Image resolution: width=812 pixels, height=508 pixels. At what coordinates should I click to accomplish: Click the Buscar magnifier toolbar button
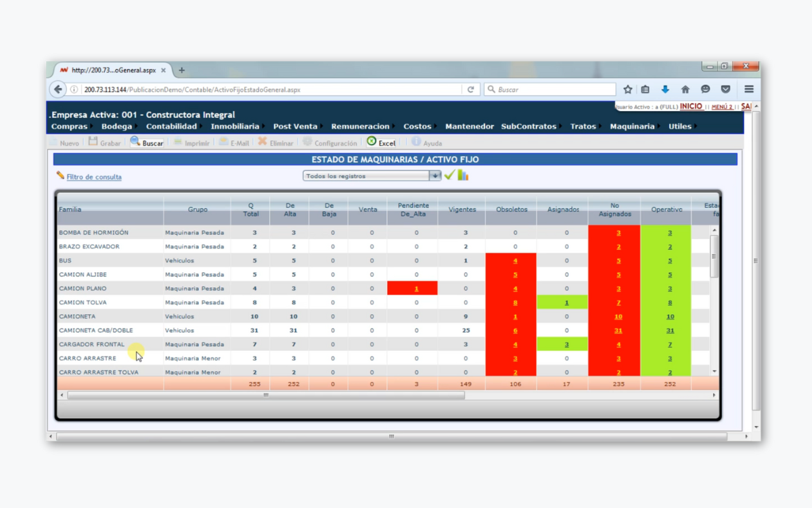click(147, 142)
